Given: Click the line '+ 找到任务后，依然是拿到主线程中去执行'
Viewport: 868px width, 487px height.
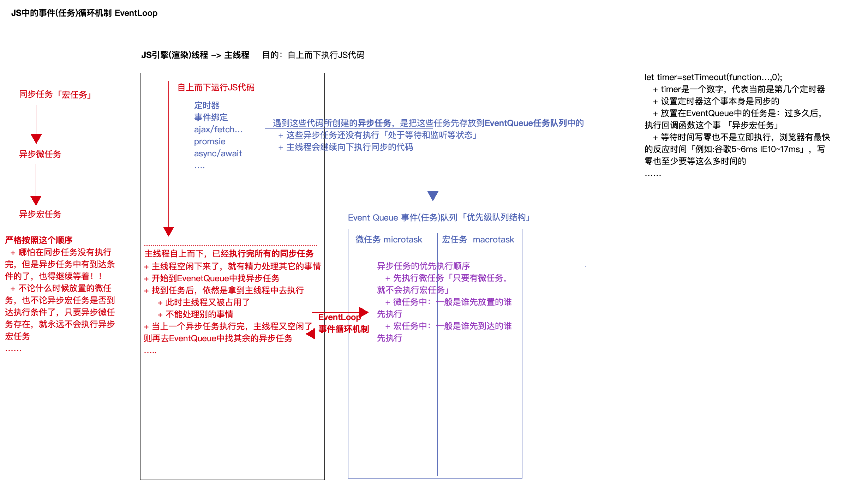Looking at the screenshot, I should pyautogui.click(x=224, y=290).
